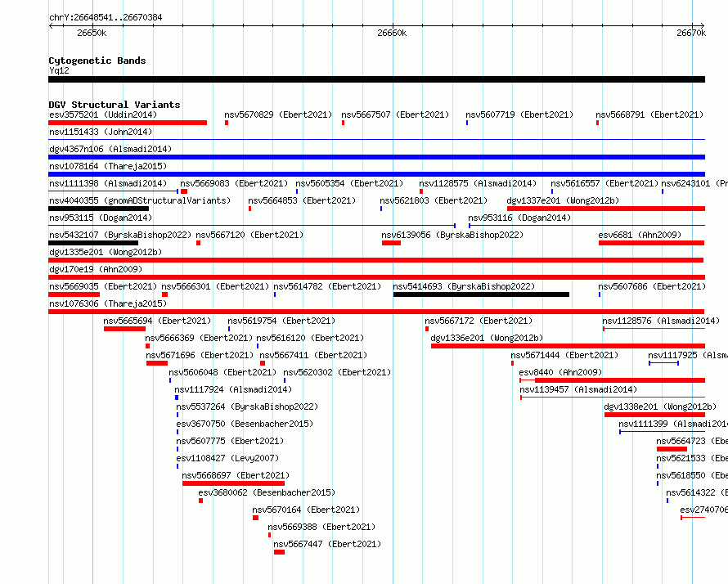The image size is (728, 584).
Task: Click nsv5537264 (ByrskaBishop2022) label
Action: click(248, 407)
